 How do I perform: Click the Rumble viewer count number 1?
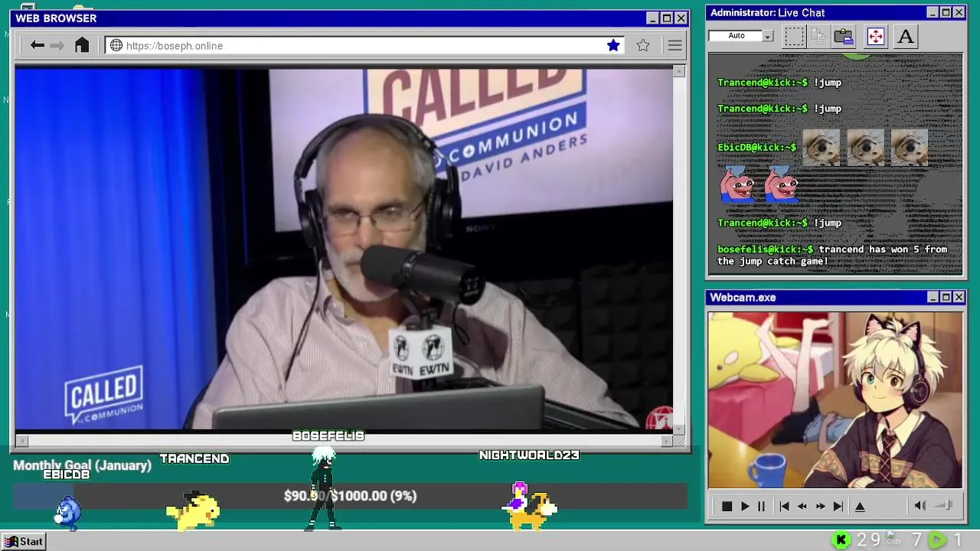click(x=957, y=540)
